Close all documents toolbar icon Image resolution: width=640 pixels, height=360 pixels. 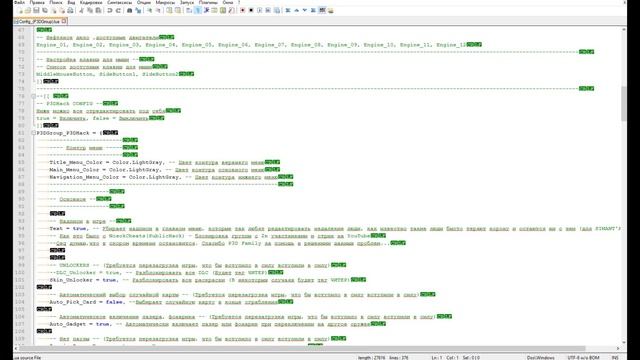coord(62,10)
